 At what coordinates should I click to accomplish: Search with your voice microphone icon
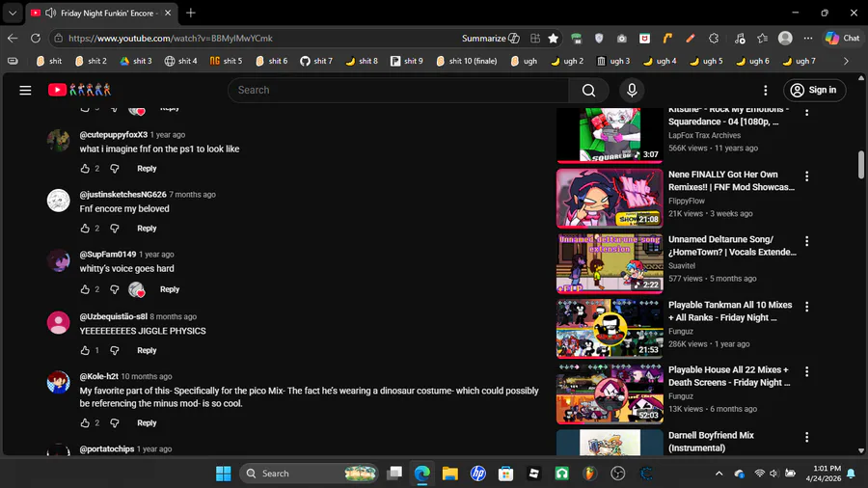pos(632,91)
